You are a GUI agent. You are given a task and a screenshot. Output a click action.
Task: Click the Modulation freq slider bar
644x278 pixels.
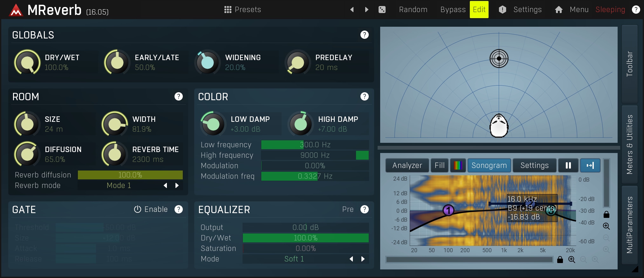pyautogui.click(x=315, y=176)
